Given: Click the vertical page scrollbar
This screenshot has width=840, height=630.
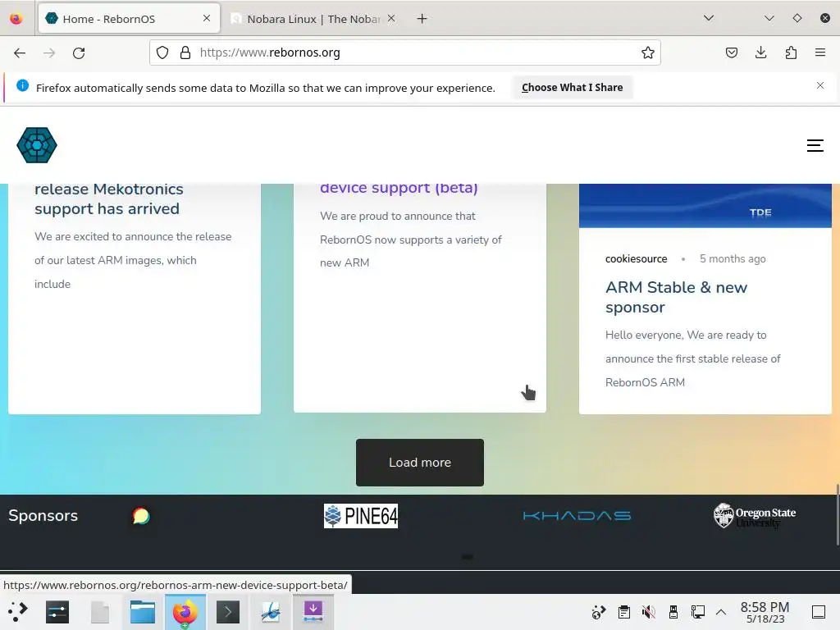Looking at the screenshot, I should click(x=837, y=514).
